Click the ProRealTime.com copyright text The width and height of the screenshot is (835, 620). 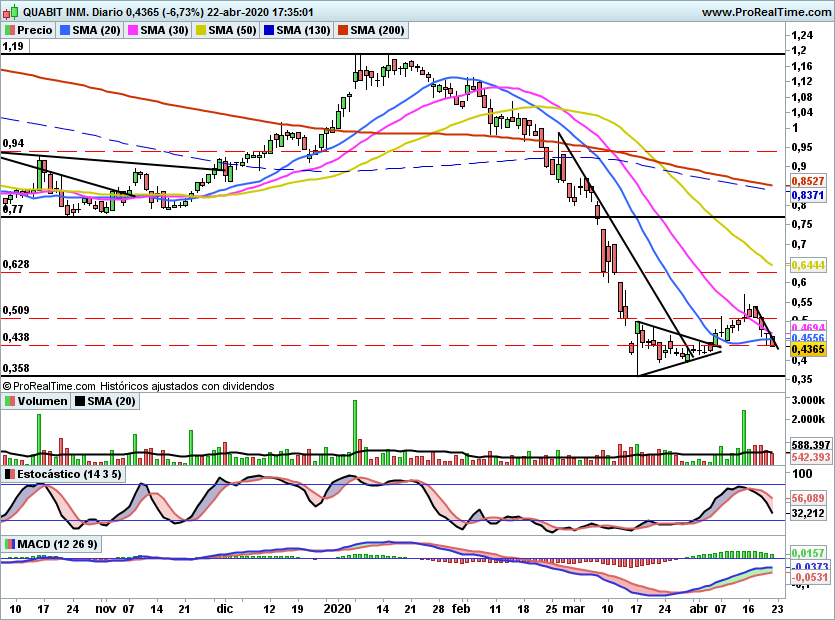[x=138, y=386]
